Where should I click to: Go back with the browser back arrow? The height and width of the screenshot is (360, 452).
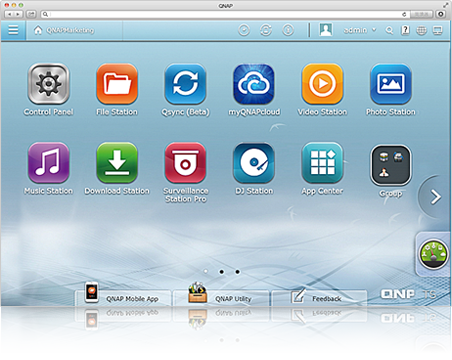click(x=9, y=14)
